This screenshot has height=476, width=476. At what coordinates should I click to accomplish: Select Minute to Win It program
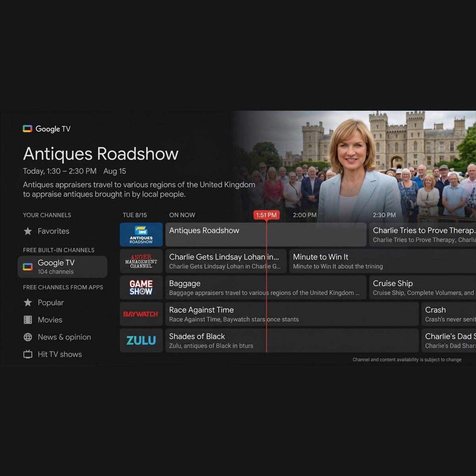[x=382, y=261]
